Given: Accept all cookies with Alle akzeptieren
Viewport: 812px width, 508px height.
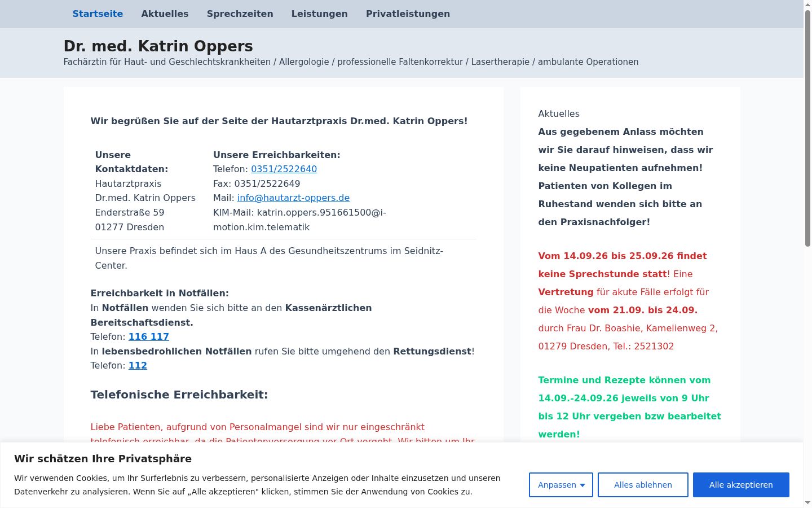Looking at the screenshot, I should pyautogui.click(x=741, y=485).
